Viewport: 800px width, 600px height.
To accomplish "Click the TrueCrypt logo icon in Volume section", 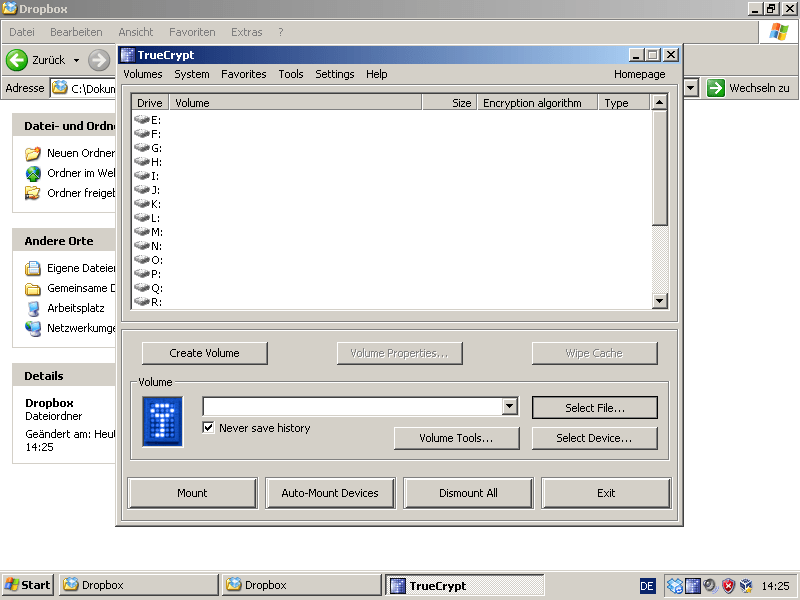I will click(162, 421).
